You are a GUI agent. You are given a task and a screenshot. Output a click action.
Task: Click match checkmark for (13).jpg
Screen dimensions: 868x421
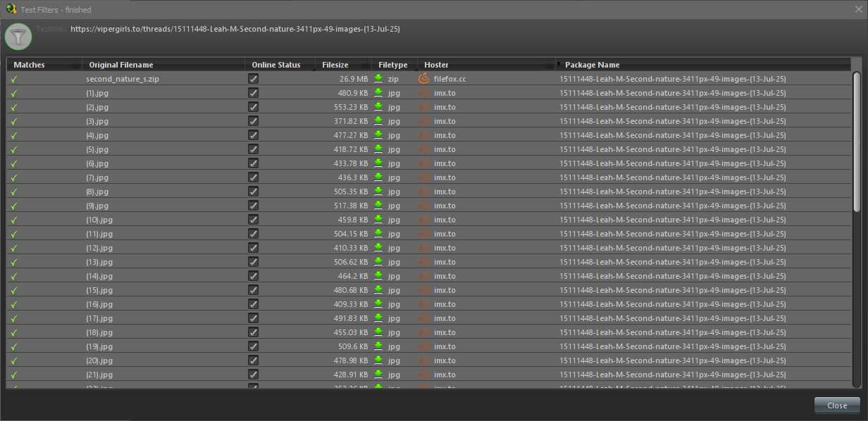coord(14,262)
